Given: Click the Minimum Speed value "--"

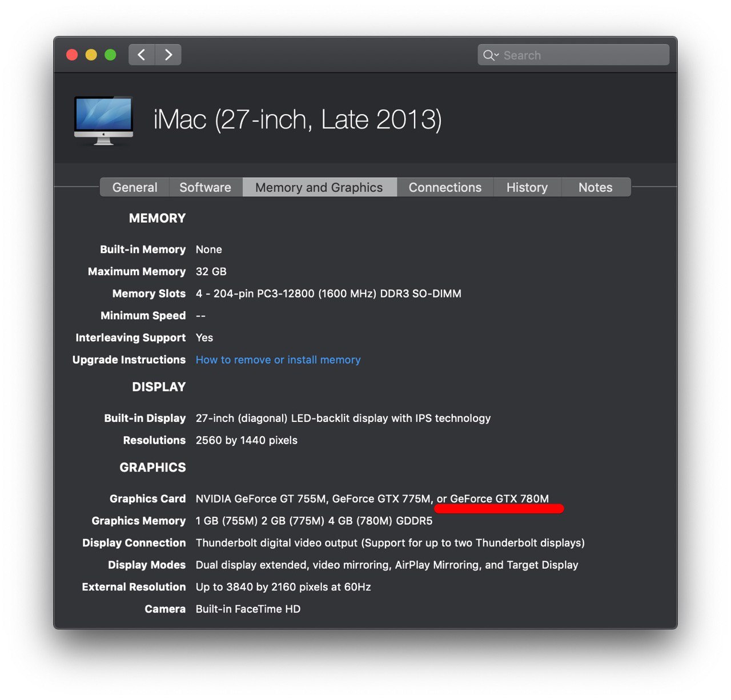Looking at the screenshot, I should pos(200,316).
